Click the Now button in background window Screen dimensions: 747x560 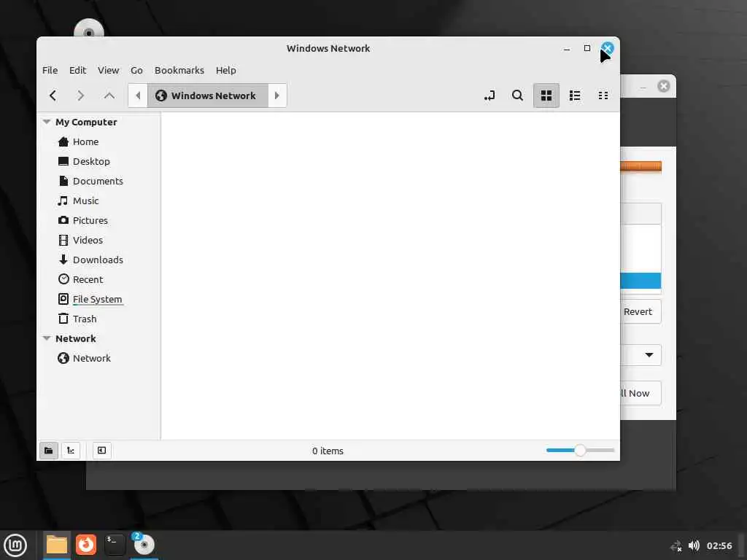(640, 393)
